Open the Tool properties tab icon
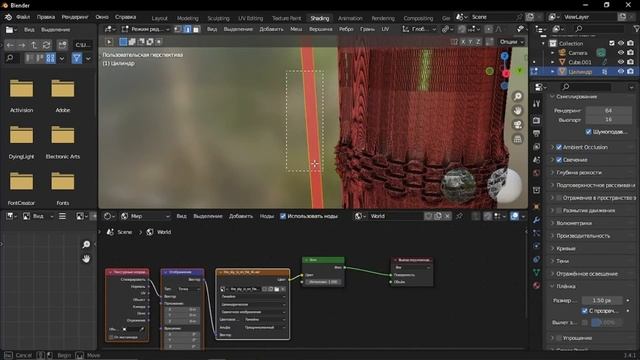640x360 pixels. point(536,104)
